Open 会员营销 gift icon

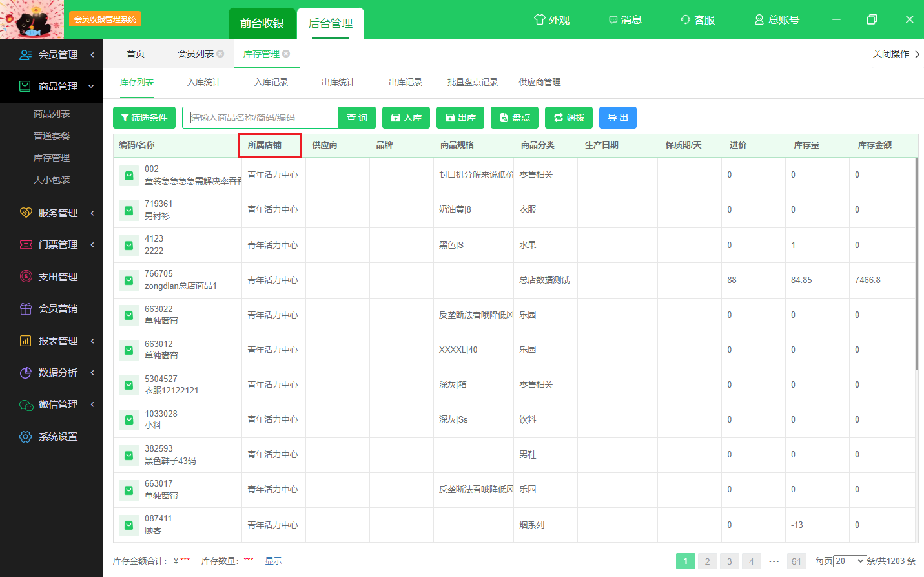click(25, 309)
